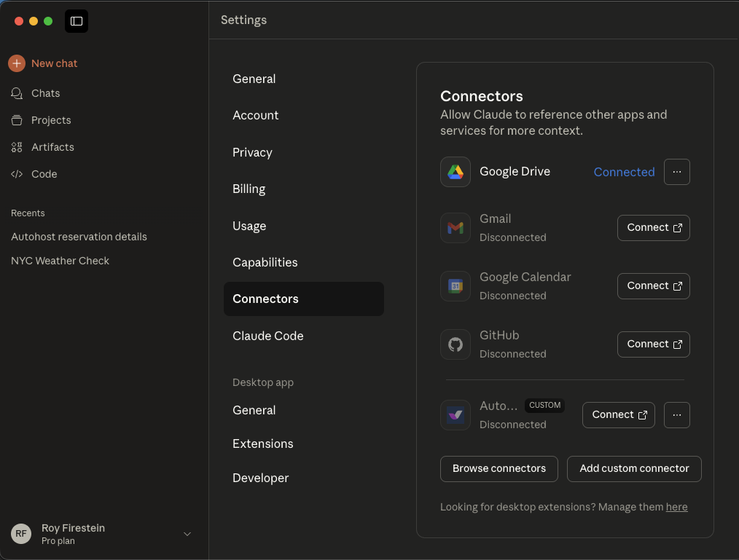Click the Google Calendar connector icon
This screenshot has width=739, height=560.
[x=455, y=285]
